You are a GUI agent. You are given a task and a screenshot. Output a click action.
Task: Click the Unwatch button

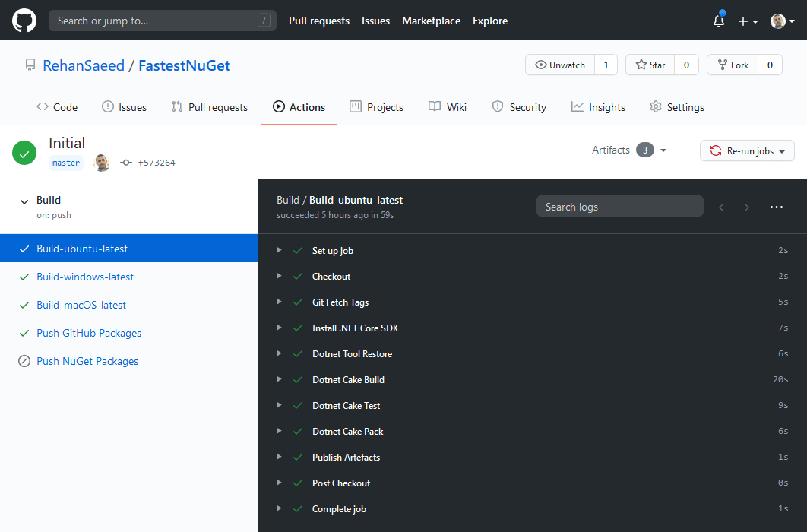pos(560,65)
